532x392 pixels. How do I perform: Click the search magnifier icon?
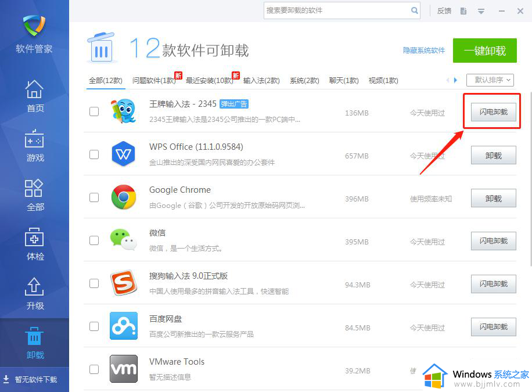coord(414,10)
